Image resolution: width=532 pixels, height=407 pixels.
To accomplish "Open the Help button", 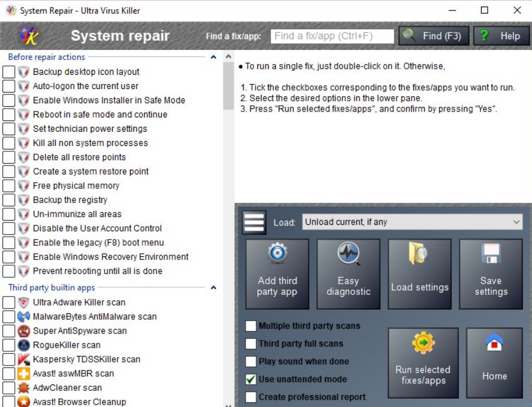I will 501,36.
